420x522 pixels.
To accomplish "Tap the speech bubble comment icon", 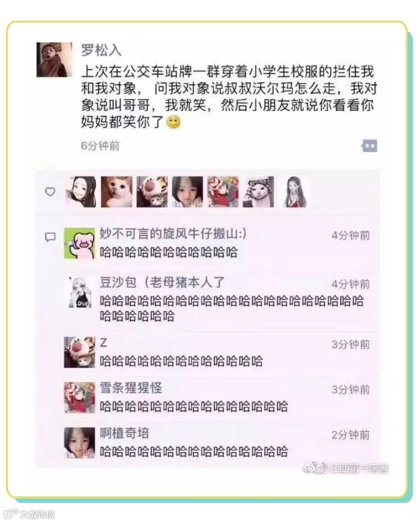I will pos(50,237).
